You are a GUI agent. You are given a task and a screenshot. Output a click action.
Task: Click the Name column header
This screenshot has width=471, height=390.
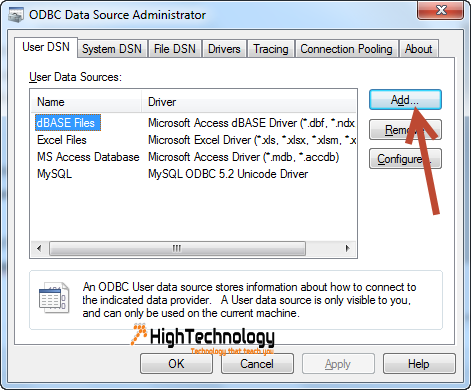[86, 102]
